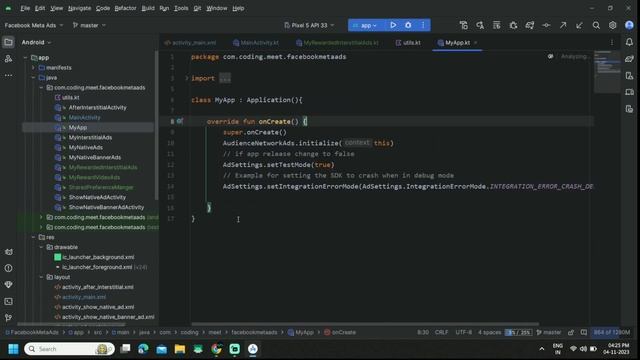The image size is (640, 360).
Task: Click Sync Project with Gradle Files icon
Action: tap(530, 25)
